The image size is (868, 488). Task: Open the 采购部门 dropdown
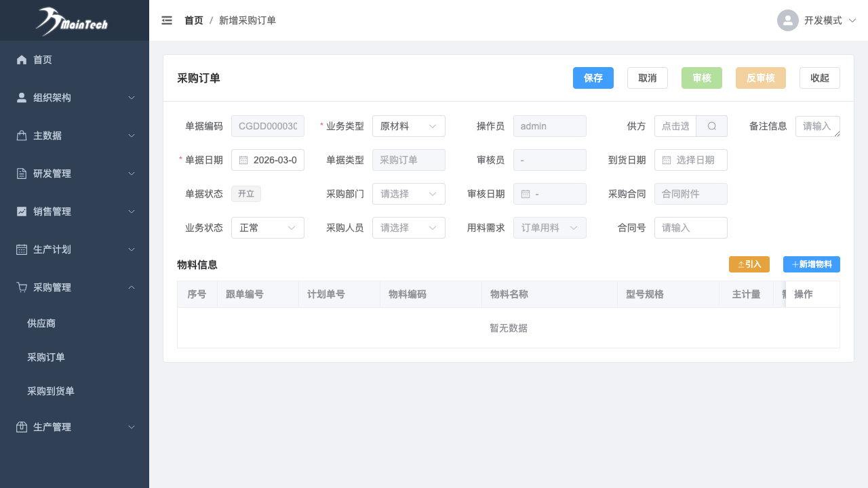pyautogui.click(x=408, y=194)
